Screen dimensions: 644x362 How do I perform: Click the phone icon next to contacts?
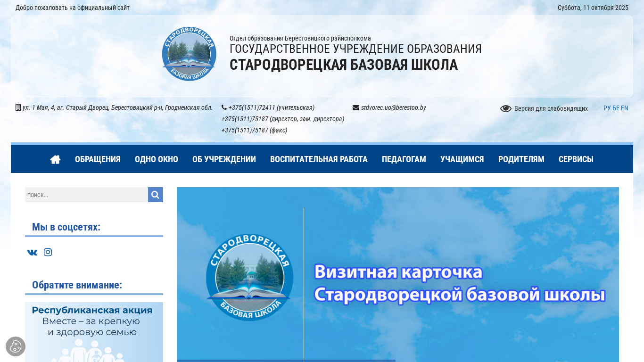click(x=224, y=107)
